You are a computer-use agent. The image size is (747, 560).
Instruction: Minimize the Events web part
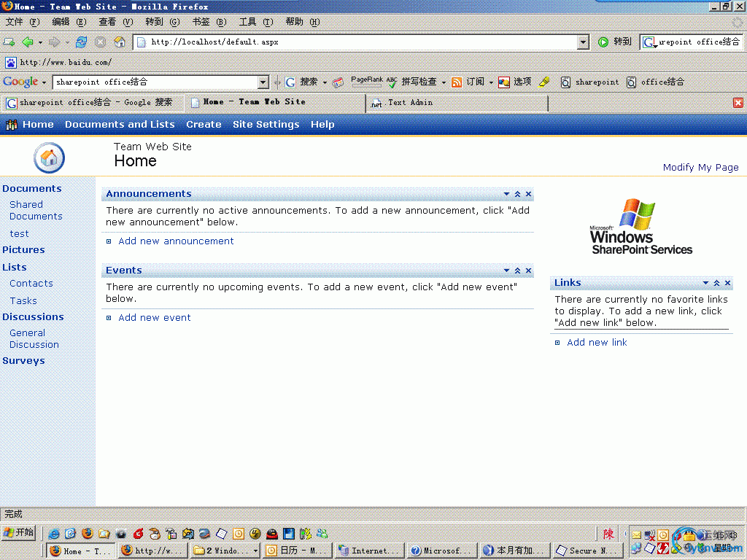click(517, 271)
